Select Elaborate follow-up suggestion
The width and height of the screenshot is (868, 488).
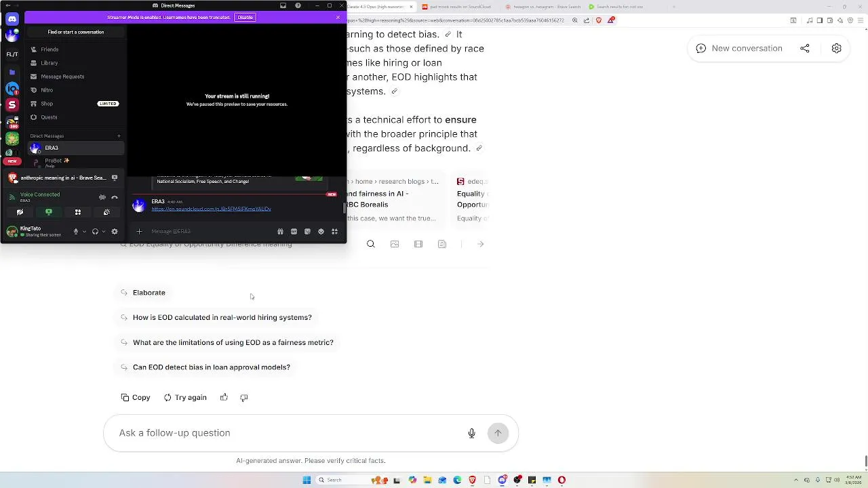pyautogui.click(x=143, y=293)
